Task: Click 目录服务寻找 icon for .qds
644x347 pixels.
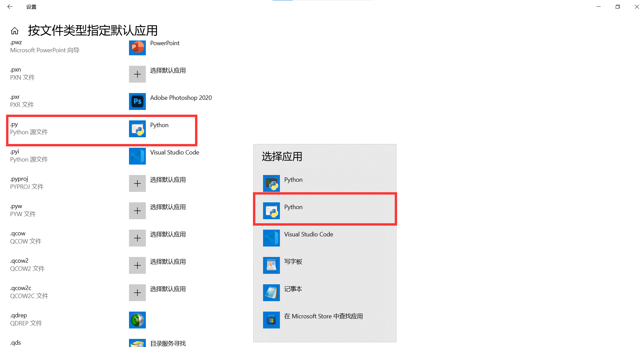Action: tap(137, 343)
